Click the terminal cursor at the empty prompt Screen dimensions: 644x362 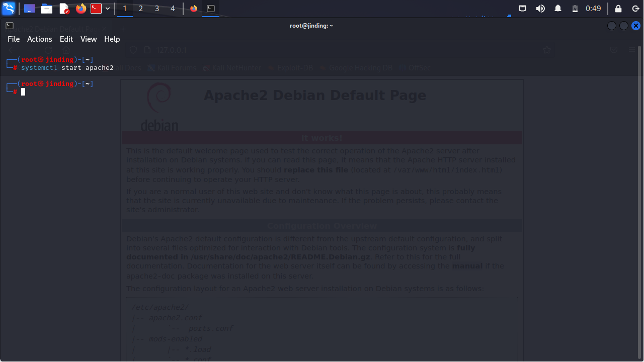[x=23, y=92]
